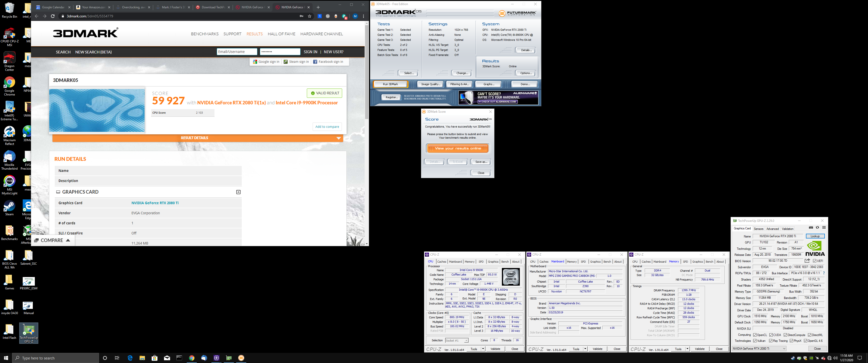Click the CPU-Z icon on the taskbar
Screen dimensions: 868x363
click(x=216, y=358)
